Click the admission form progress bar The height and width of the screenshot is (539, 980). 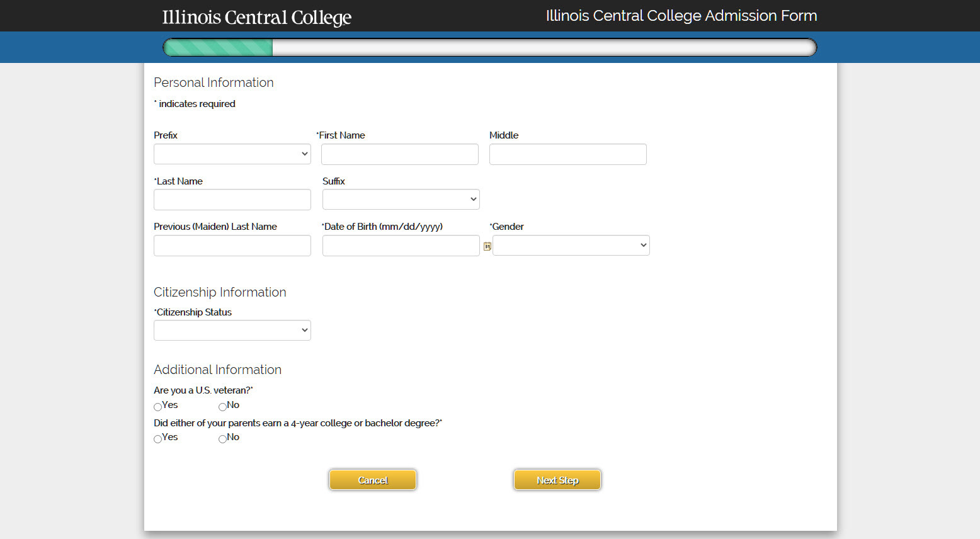[x=490, y=47]
